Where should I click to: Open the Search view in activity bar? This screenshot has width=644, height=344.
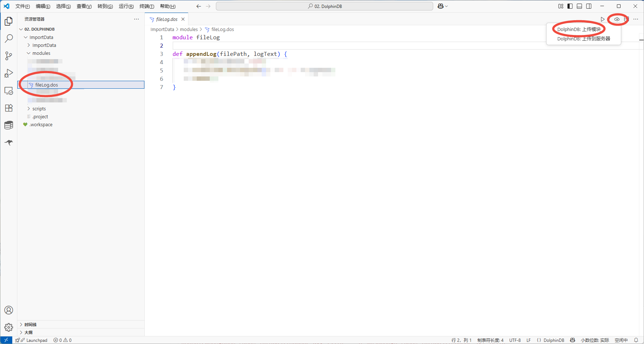[9, 39]
